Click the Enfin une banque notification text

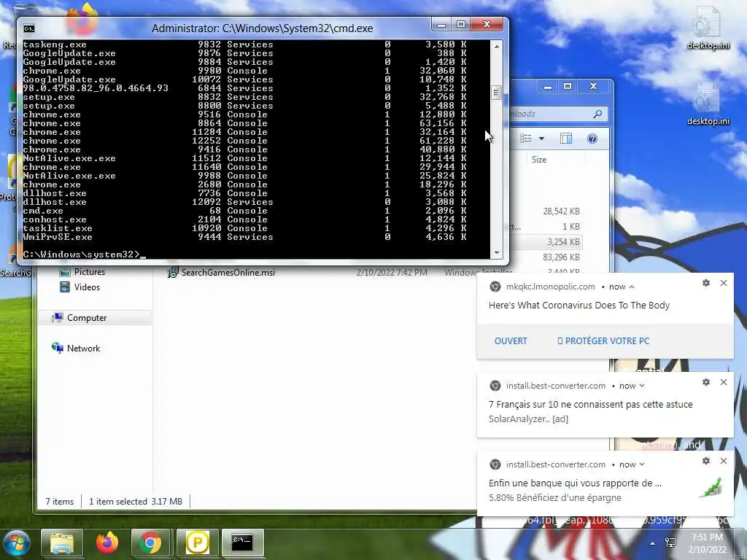pos(575,483)
